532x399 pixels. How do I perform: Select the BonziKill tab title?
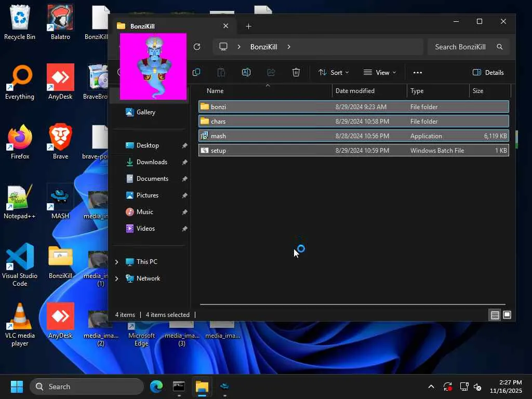pyautogui.click(x=142, y=26)
